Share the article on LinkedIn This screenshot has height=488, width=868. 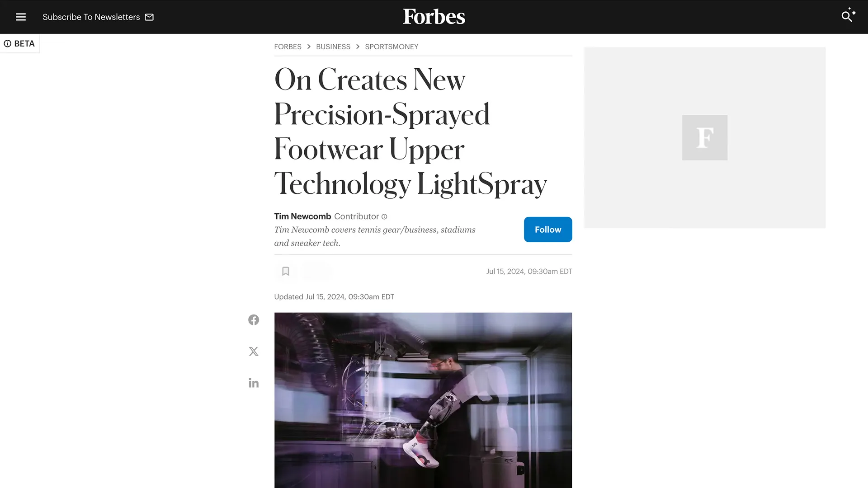254,383
